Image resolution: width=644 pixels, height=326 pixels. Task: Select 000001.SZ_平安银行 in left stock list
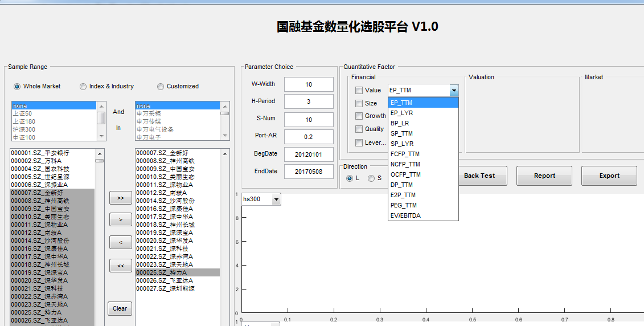click(52, 153)
